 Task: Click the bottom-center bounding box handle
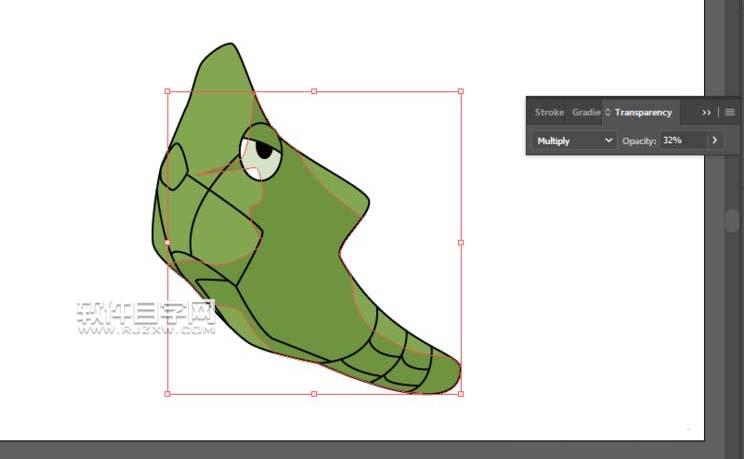click(314, 394)
